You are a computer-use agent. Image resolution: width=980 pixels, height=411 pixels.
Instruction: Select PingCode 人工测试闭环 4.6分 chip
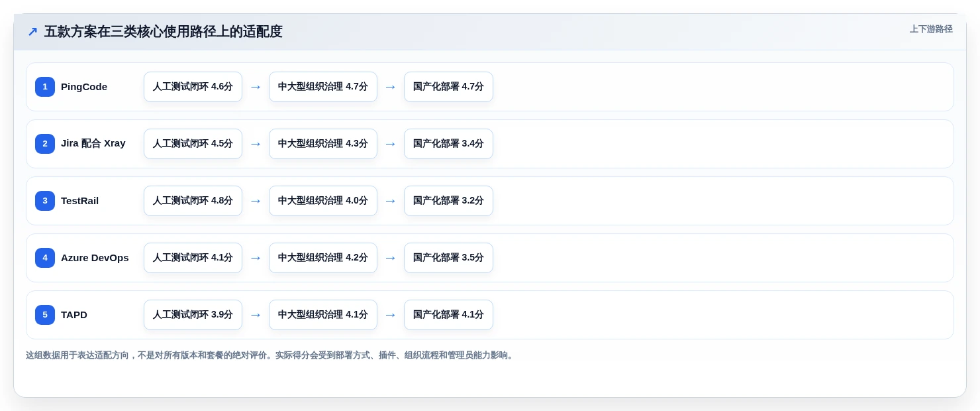[x=193, y=87]
